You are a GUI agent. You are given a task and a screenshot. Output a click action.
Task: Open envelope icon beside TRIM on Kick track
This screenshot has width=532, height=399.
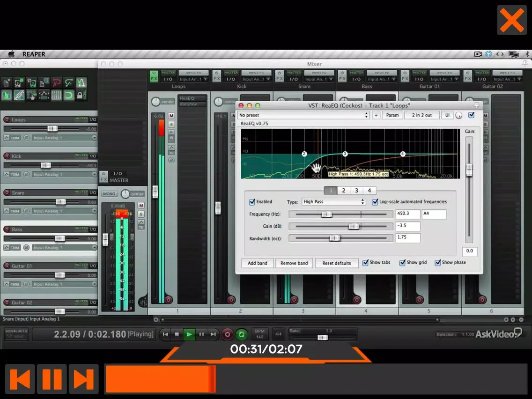[x=7, y=174]
